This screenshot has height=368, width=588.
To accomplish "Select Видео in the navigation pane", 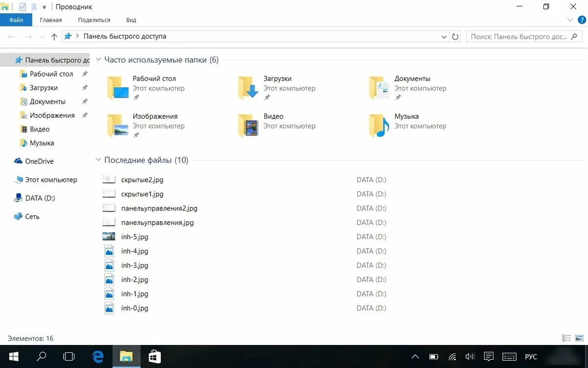I will tap(40, 129).
